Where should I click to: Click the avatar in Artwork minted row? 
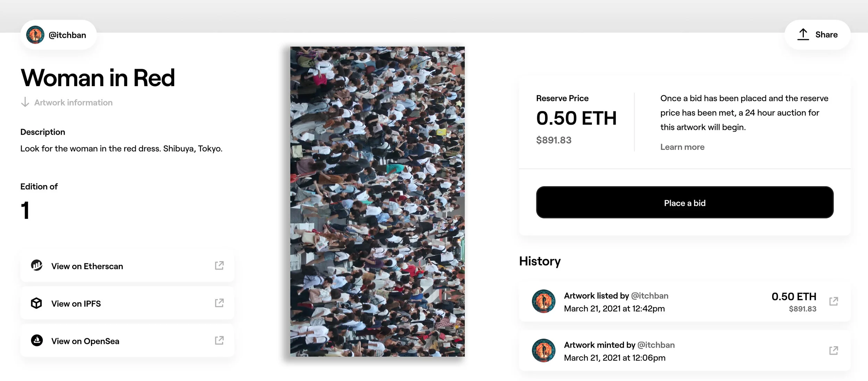point(543,350)
